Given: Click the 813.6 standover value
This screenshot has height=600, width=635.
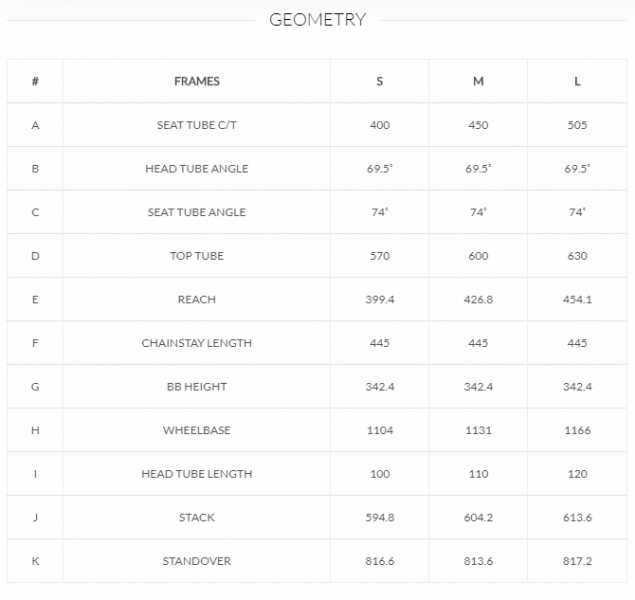Looking at the screenshot, I should tap(478, 561).
